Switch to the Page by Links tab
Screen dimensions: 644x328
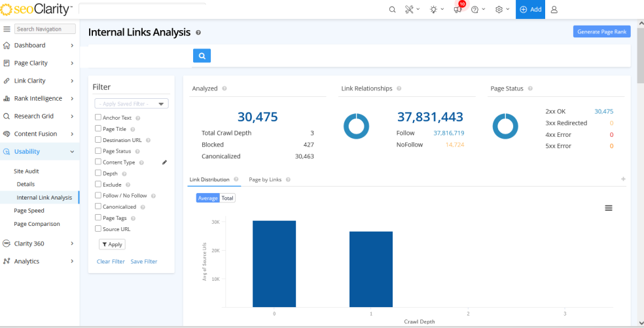[265, 179]
